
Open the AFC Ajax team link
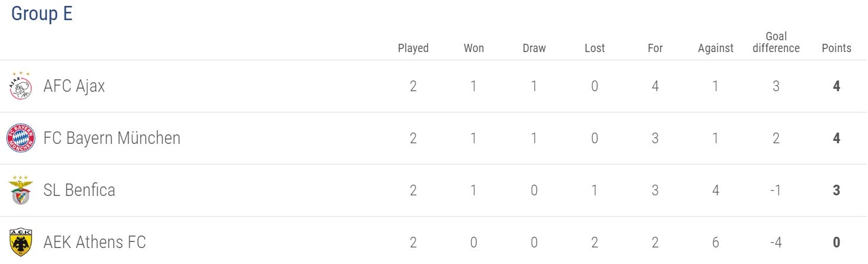(x=74, y=86)
